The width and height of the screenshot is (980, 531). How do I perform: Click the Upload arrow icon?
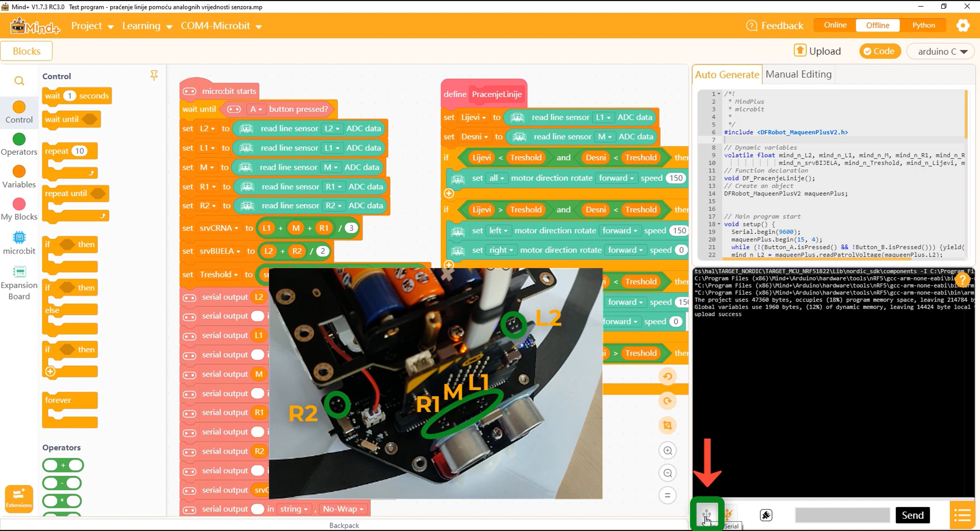[x=800, y=51]
